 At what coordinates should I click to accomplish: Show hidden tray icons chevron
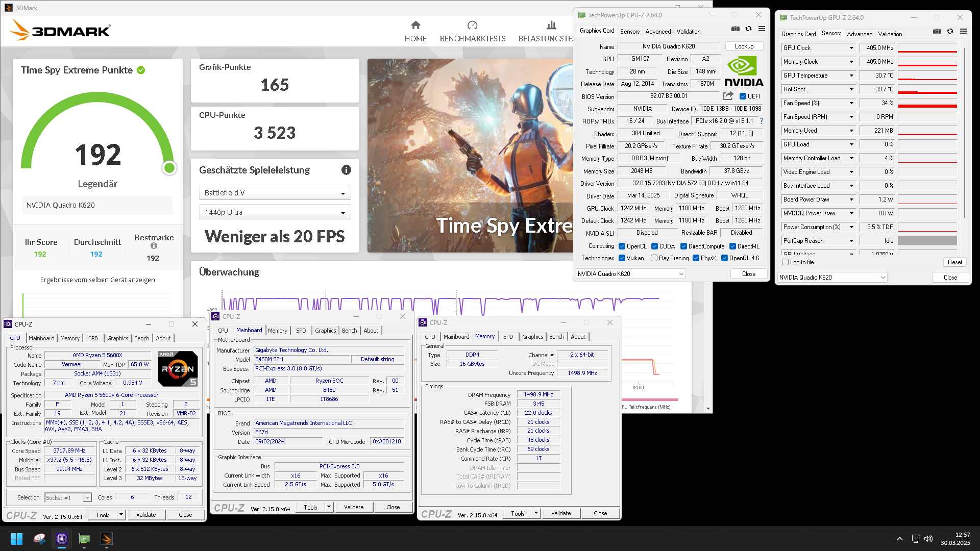click(x=899, y=539)
